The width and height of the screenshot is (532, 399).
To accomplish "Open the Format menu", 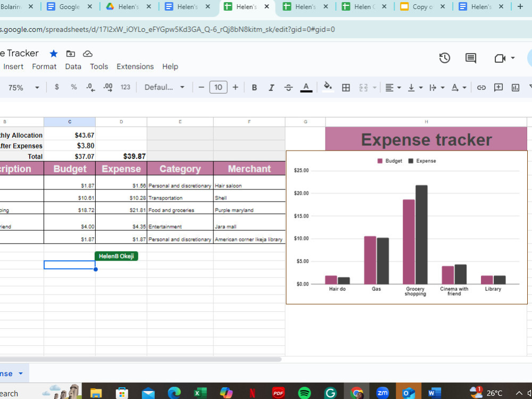I will [x=44, y=66].
